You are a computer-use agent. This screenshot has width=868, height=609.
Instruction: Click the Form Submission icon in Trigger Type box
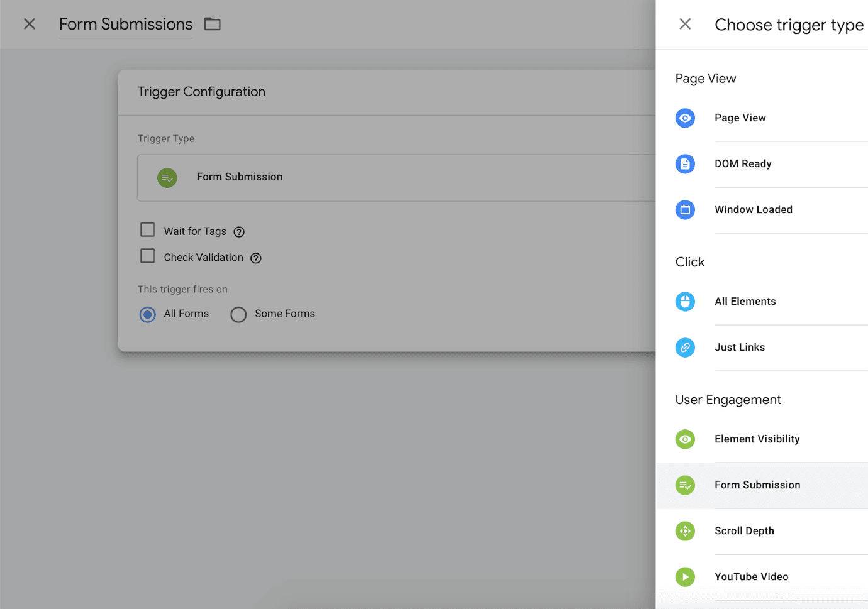click(x=167, y=178)
